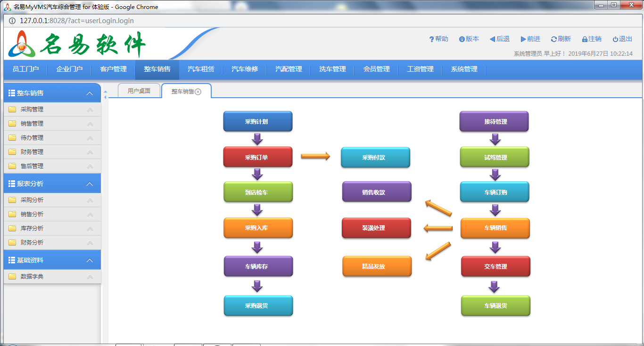Open the 车辆销售 orange workflow button
This screenshot has width=644, height=346.
[x=495, y=228]
